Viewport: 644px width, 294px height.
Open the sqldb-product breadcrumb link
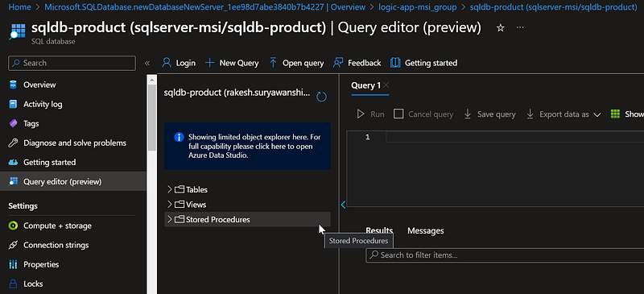(553, 7)
